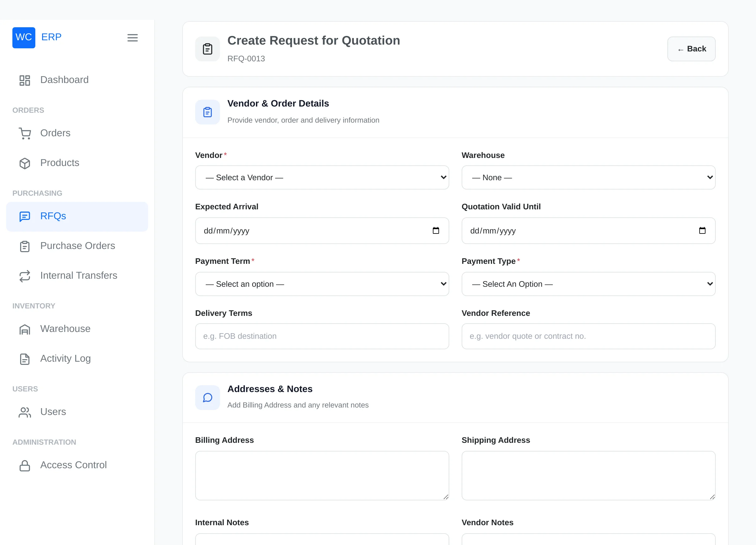Open the Payment Term dropdown
Viewport: 756px width, 545px height.
[322, 284]
